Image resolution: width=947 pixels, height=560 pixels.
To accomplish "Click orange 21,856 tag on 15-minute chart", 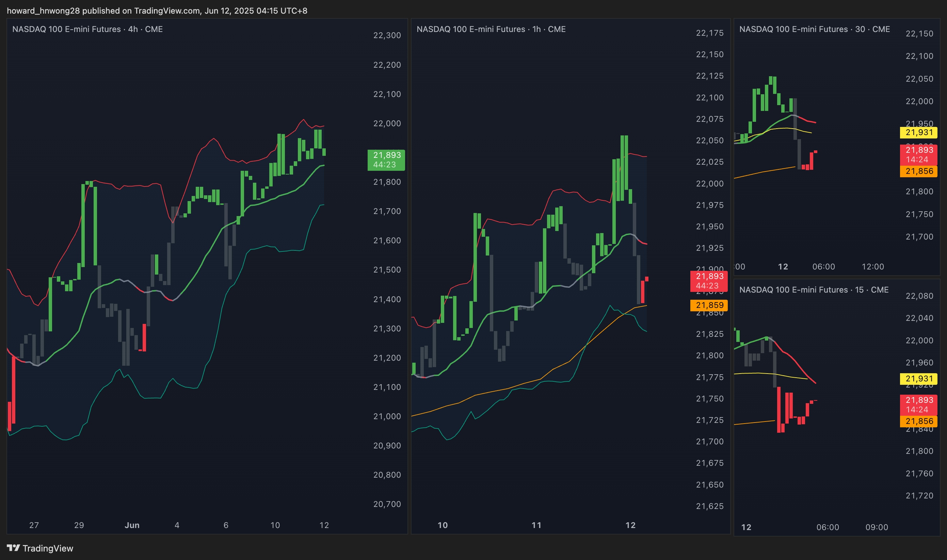I will pyautogui.click(x=918, y=421).
